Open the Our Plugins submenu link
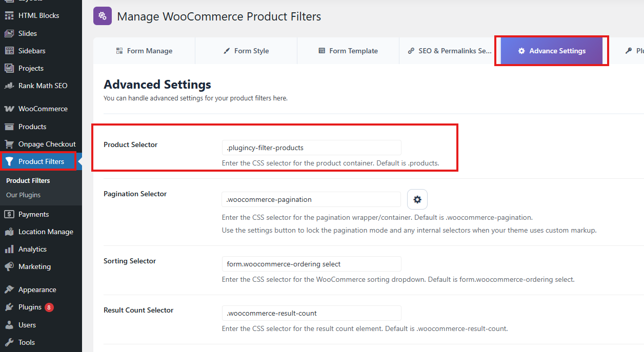 pos(24,195)
